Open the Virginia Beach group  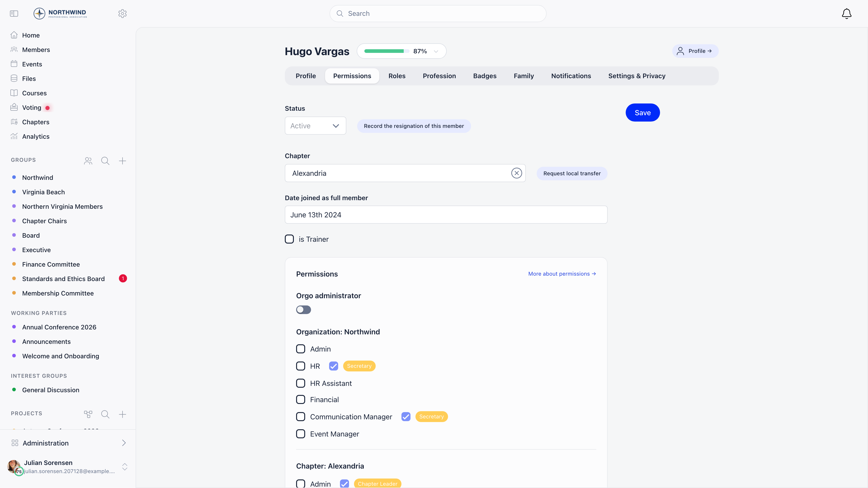(43, 192)
